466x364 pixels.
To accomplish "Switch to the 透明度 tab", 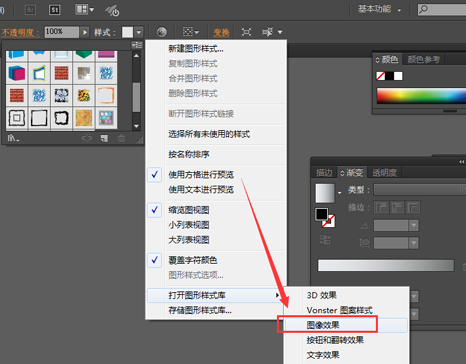I will coord(384,173).
